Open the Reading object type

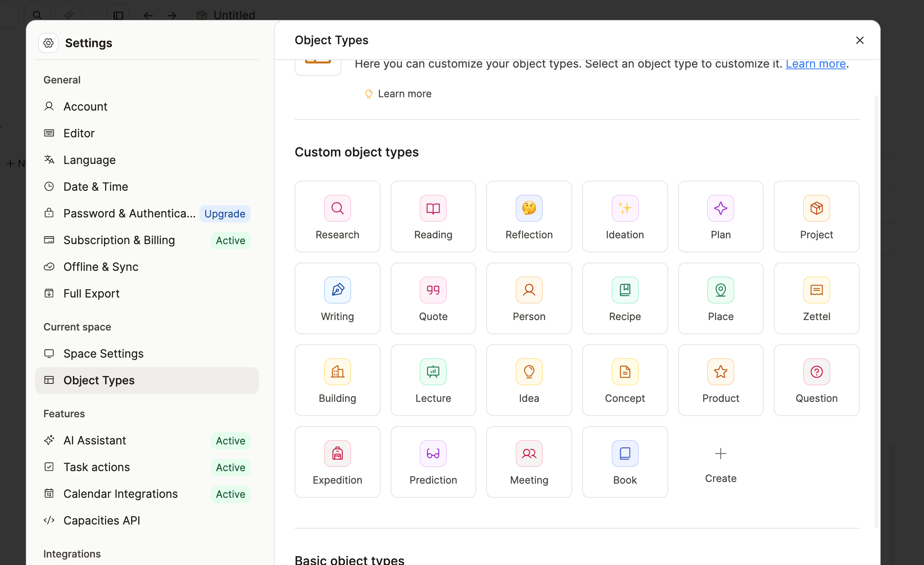click(433, 216)
